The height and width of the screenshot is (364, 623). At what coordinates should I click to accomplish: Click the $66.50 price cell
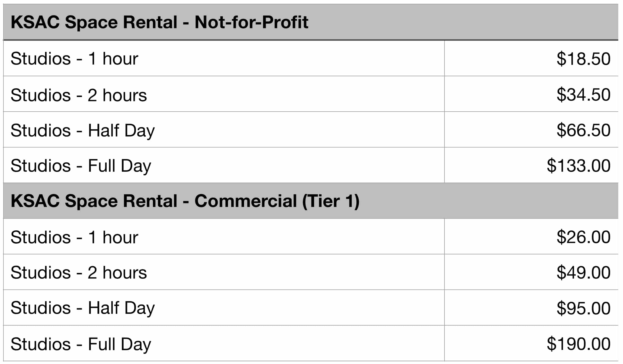(531, 129)
